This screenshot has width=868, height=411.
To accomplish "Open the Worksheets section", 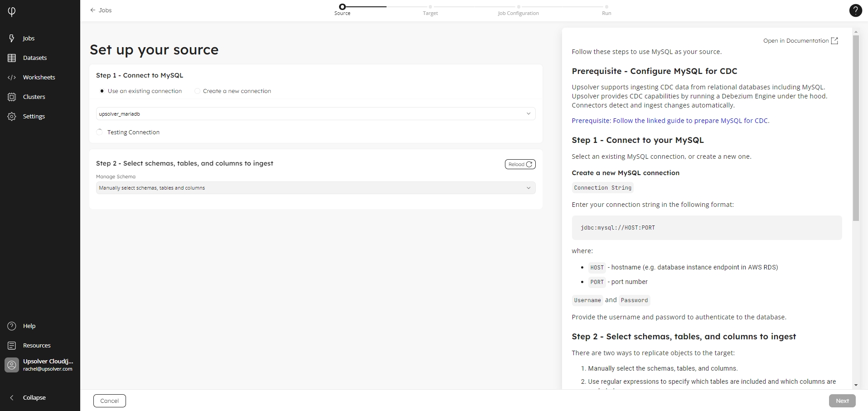I will pos(39,78).
